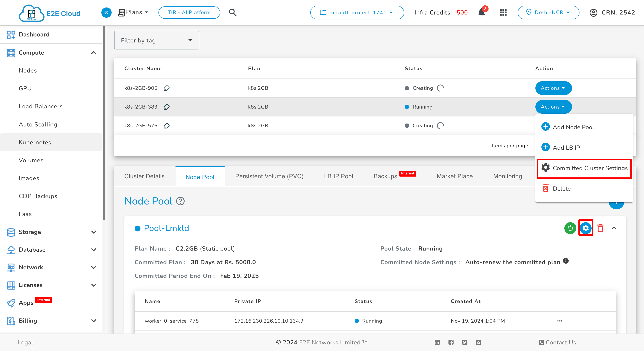Image resolution: width=644 pixels, height=351 pixels.
Task: Click Contact Us in footer
Action: point(557,342)
